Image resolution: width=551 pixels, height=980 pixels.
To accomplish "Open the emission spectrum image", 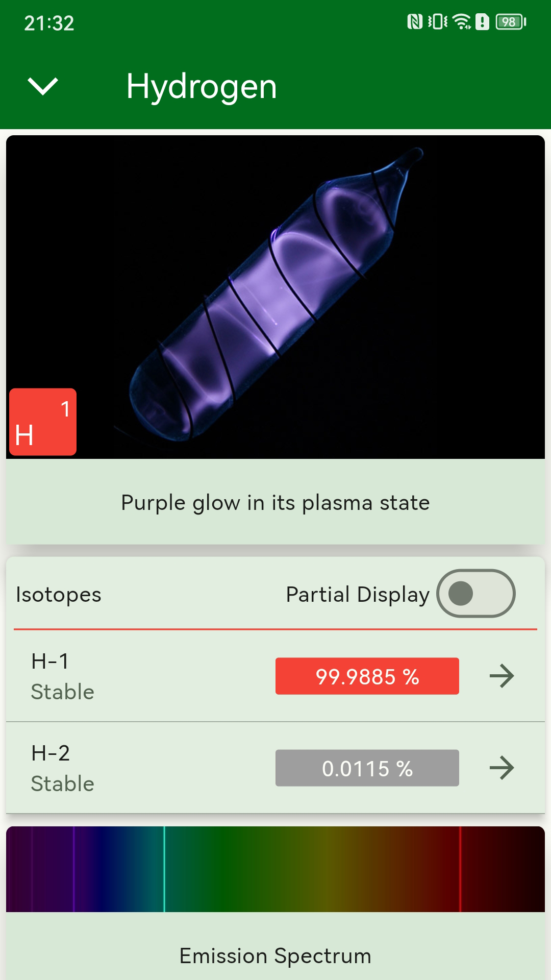I will coord(275,869).
